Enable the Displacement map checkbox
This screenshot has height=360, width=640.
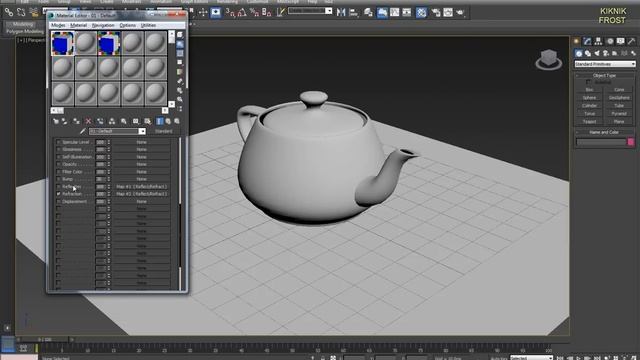58,202
